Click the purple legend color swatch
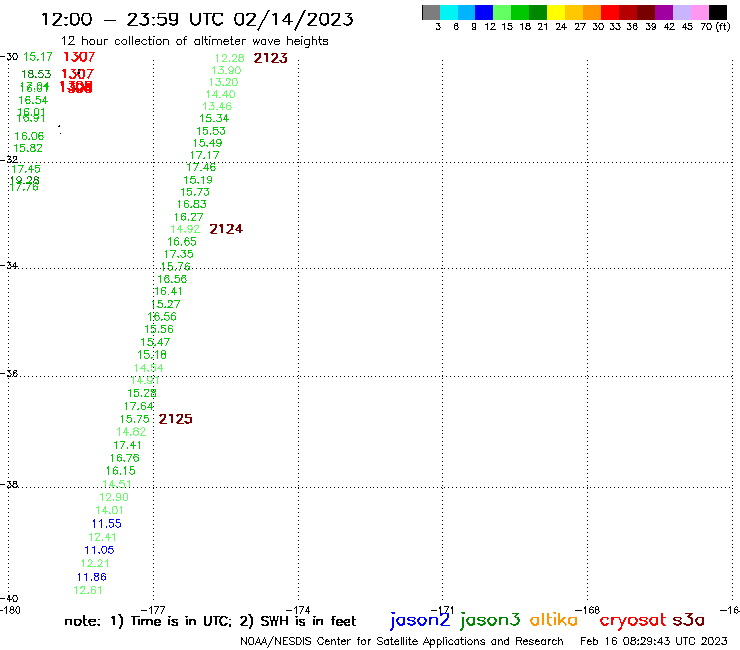 [664, 12]
